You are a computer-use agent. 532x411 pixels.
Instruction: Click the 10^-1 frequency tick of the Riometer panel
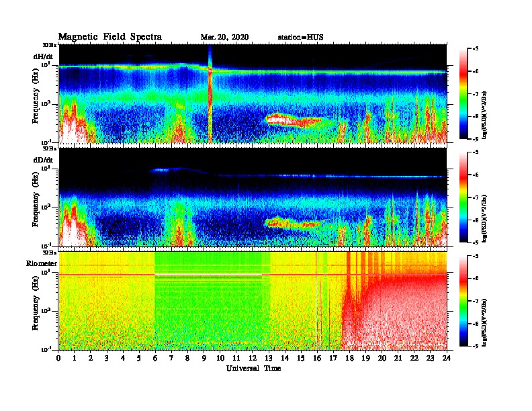(45, 350)
